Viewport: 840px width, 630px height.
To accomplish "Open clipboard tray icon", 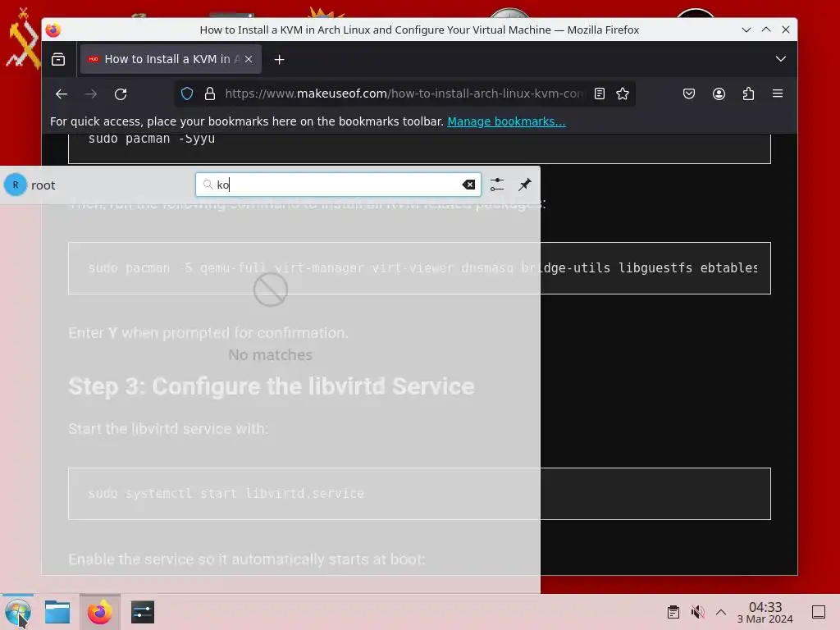I will (x=673, y=612).
